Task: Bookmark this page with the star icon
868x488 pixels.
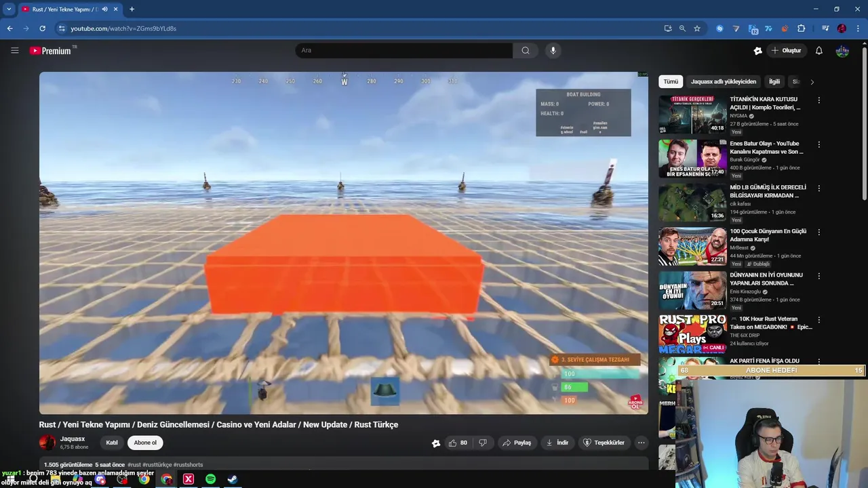Action: (696, 28)
